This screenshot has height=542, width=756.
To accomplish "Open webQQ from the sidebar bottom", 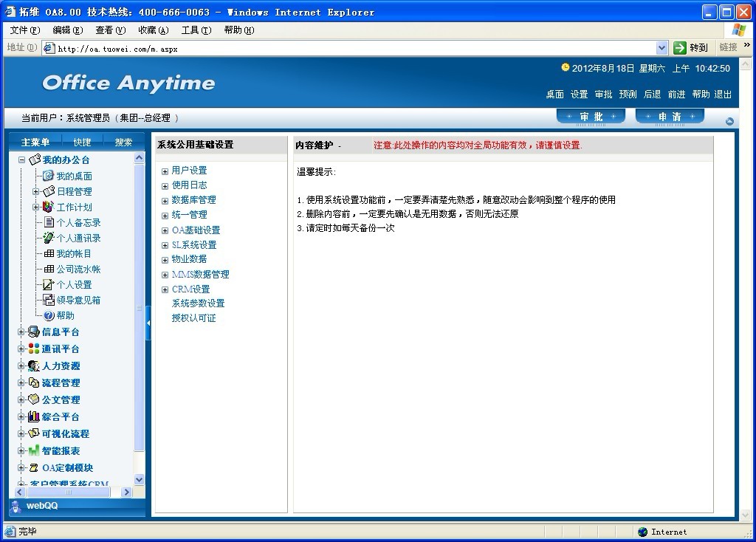I will pyautogui.click(x=41, y=506).
